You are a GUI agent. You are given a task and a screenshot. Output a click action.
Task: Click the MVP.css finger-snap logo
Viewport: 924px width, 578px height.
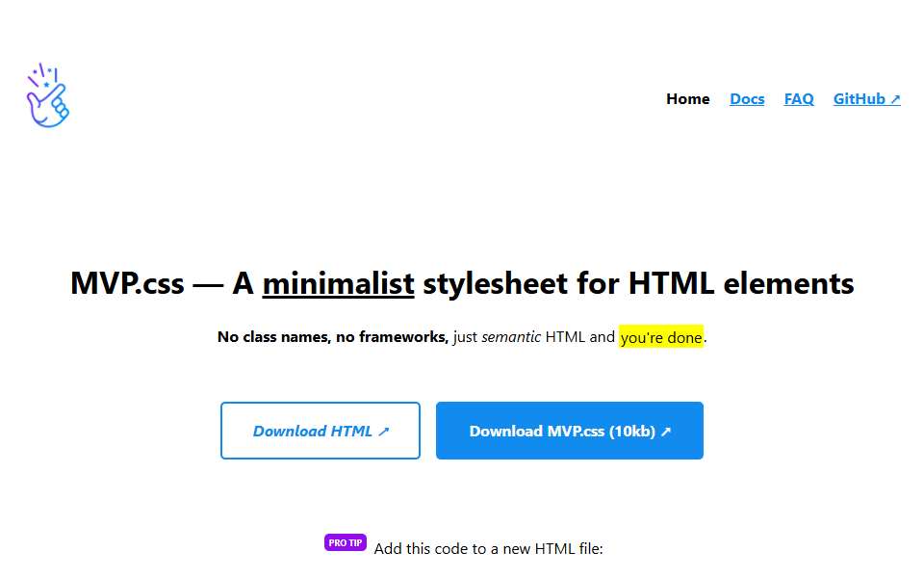coord(48,95)
